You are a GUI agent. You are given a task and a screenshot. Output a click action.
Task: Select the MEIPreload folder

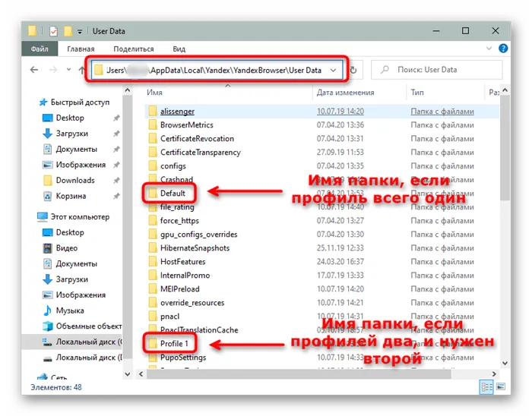[x=180, y=289]
